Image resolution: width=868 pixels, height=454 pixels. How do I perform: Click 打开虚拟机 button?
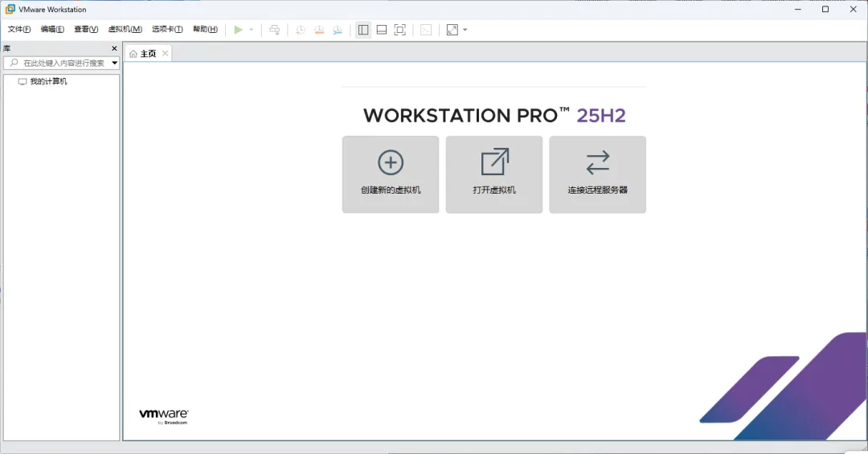tap(493, 174)
